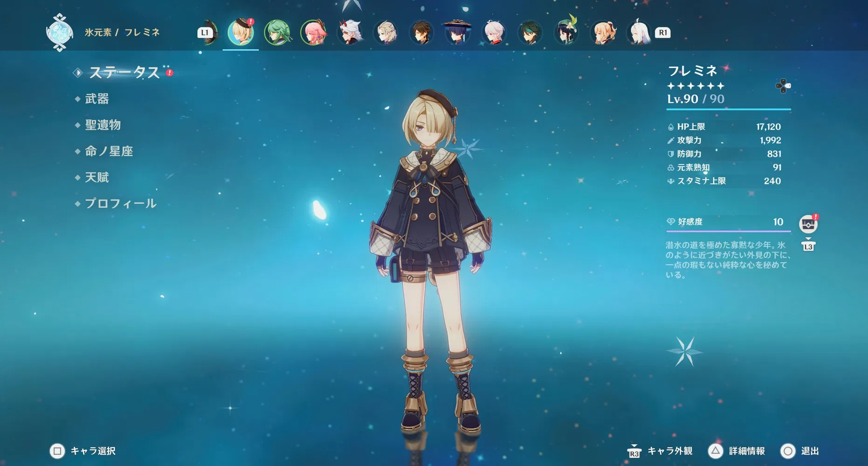Screen dimensions: 868x466
Task: Click the stamina icon beside スタミナ上限
Action: point(671,181)
